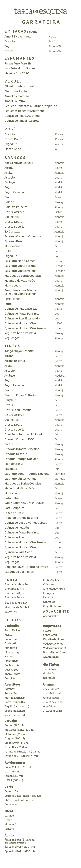Click the water drop icon beside Água da casa
Viewport: 81px width, 868px height.
(23, 840)
